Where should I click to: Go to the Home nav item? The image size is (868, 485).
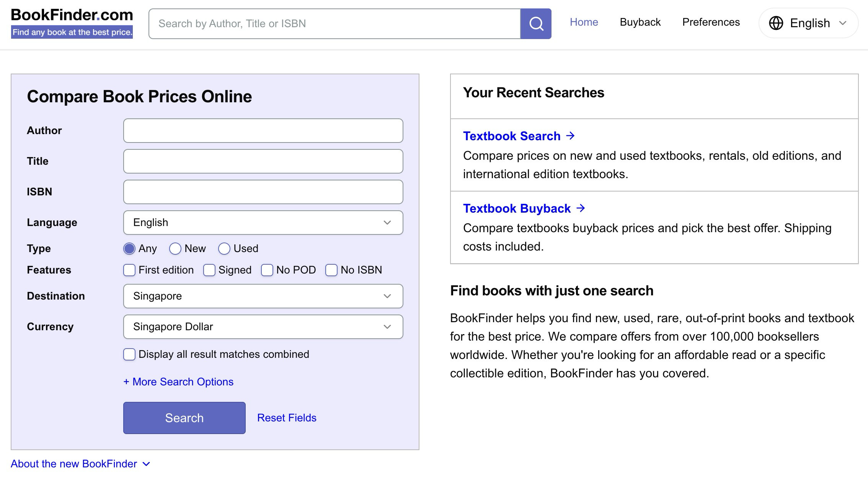click(x=584, y=22)
